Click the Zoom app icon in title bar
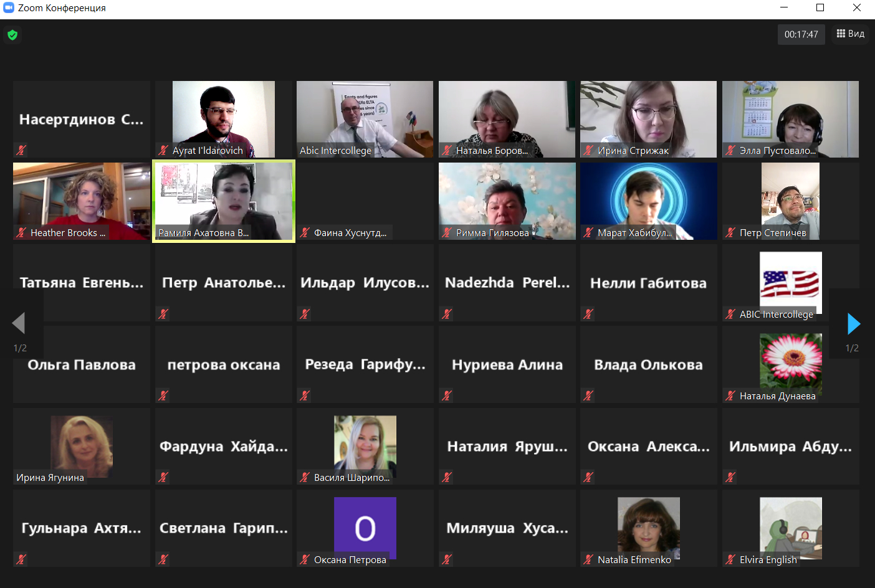875x588 pixels. click(x=9, y=7)
